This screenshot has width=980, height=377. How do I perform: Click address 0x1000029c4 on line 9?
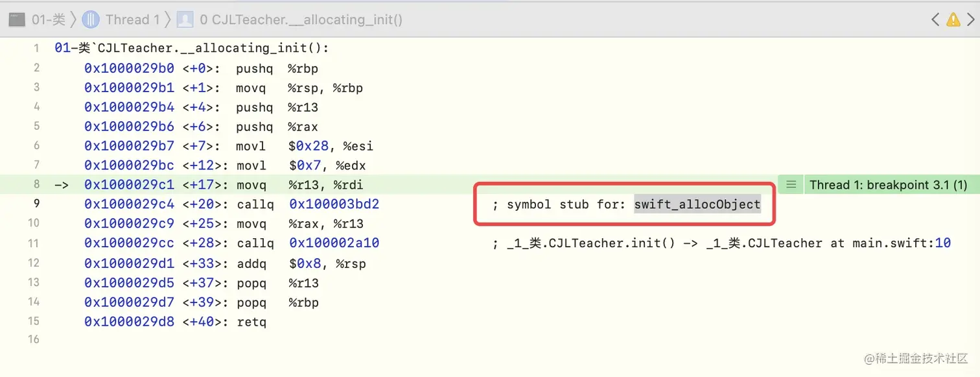click(129, 204)
